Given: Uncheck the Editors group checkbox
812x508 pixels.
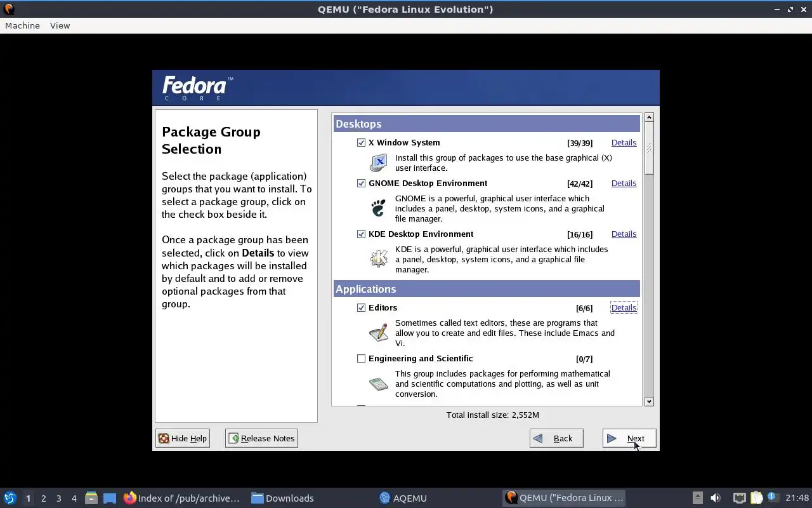Looking at the screenshot, I should [x=361, y=308].
